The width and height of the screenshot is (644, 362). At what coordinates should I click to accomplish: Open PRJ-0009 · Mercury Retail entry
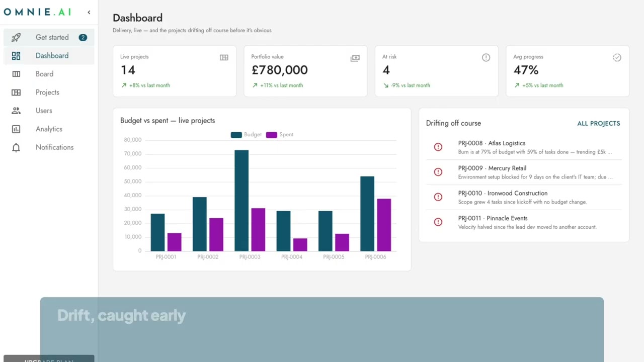524,172
